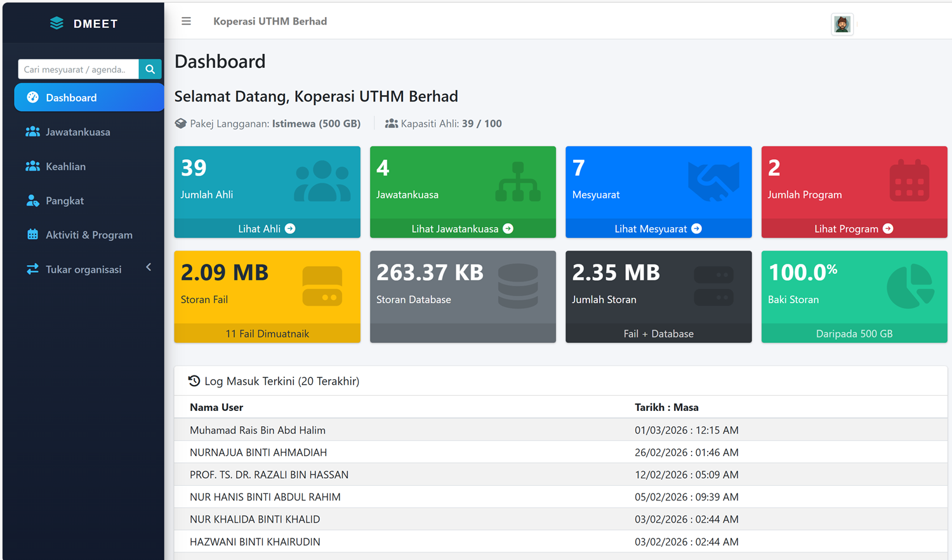This screenshot has height=560, width=952.
Task: Click the org-chart icon on Jawatankuasa card
Action: click(x=518, y=181)
